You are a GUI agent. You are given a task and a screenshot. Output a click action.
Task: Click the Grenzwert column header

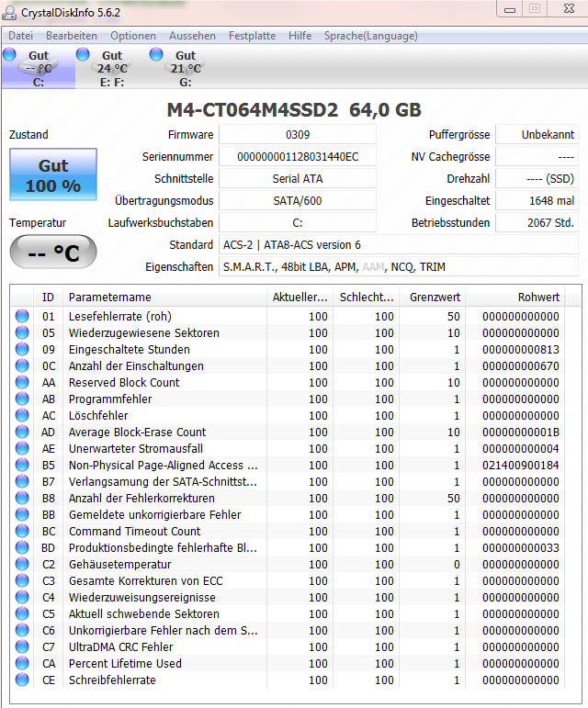433,298
